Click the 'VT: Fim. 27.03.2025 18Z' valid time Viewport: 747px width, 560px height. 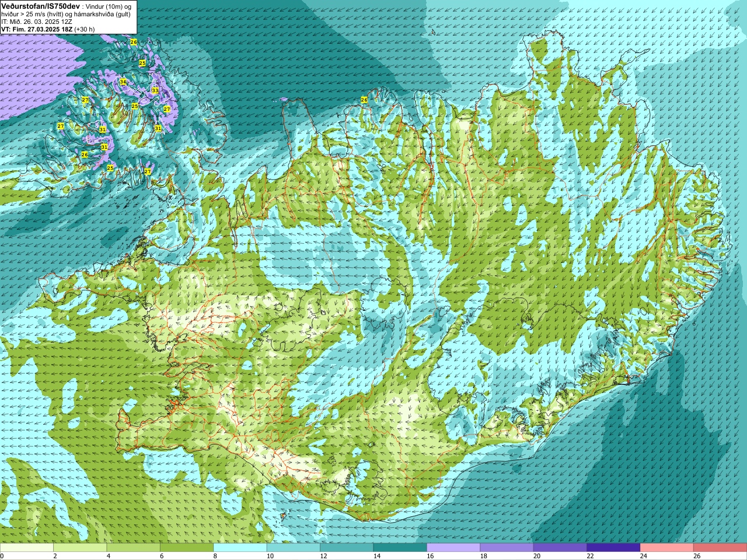click(37, 29)
